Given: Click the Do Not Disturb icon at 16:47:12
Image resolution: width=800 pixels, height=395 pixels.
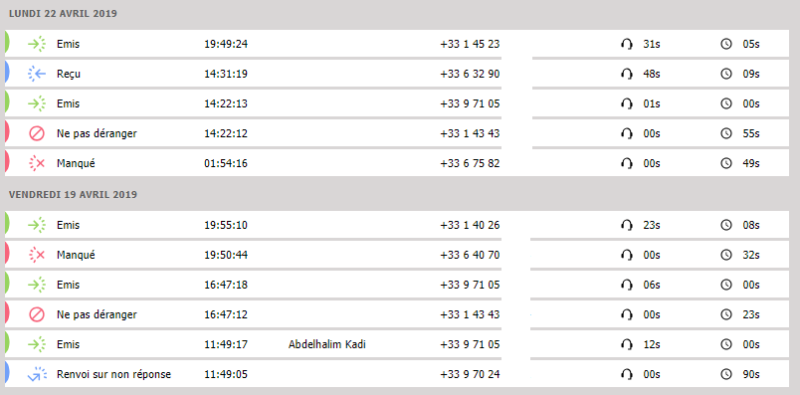Looking at the screenshot, I should [x=37, y=314].
